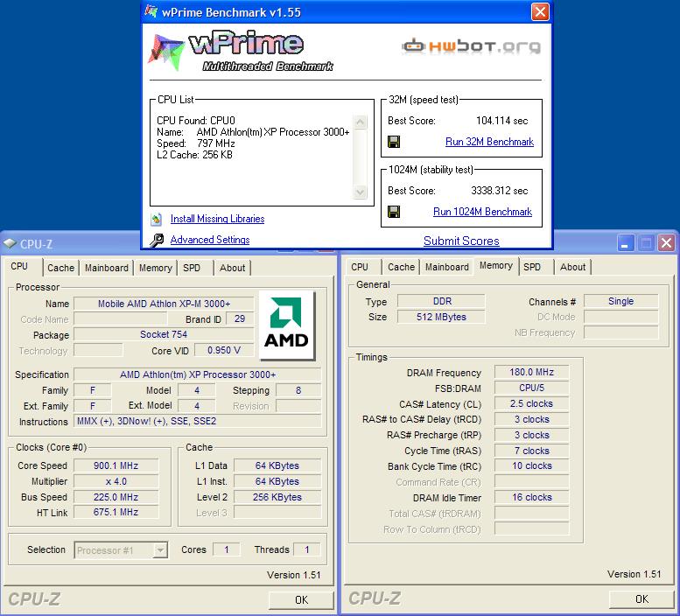Select CPU tab in right CPU-Z window

click(x=360, y=267)
